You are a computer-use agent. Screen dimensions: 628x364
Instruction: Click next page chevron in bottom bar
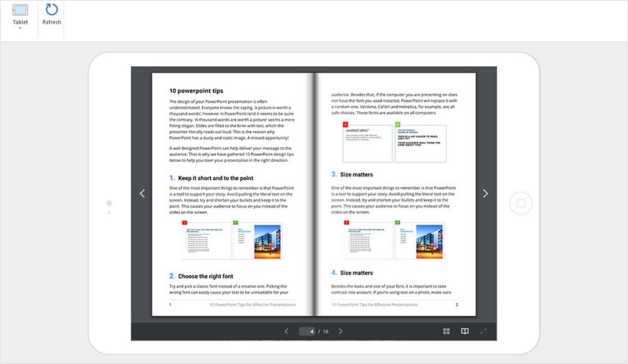click(340, 332)
